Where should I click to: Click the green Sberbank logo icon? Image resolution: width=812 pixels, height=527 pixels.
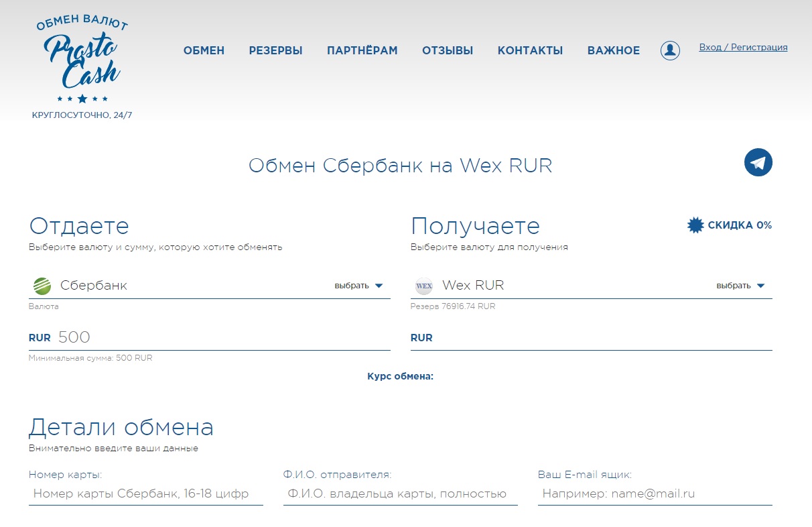point(42,286)
